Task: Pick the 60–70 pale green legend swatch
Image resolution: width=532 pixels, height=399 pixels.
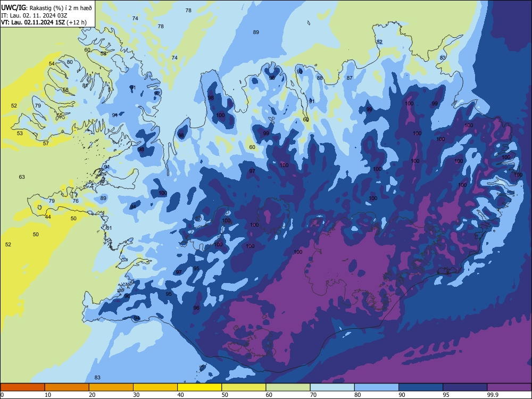Action: pos(288,387)
